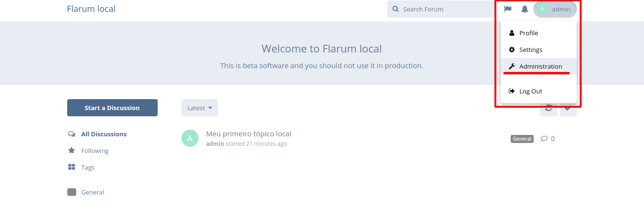Open the Following sidebar link

(88, 151)
